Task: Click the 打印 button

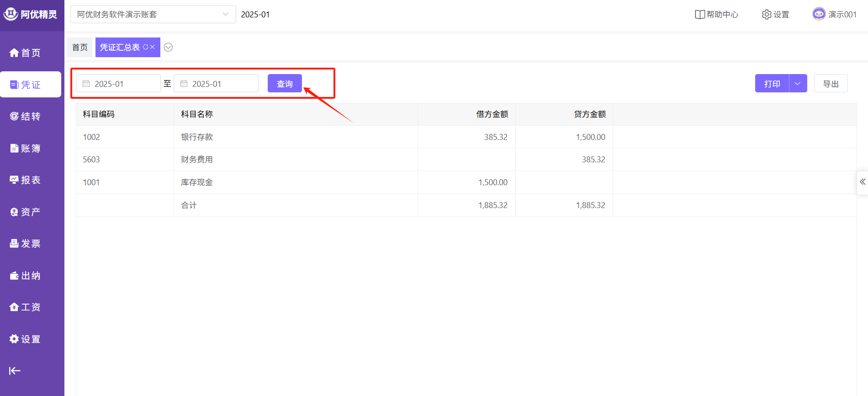Action: point(772,84)
